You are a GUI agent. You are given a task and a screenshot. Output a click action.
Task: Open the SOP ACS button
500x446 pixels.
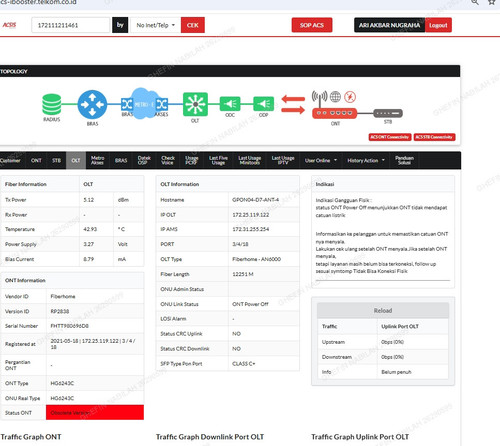pyautogui.click(x=312, y=25)
